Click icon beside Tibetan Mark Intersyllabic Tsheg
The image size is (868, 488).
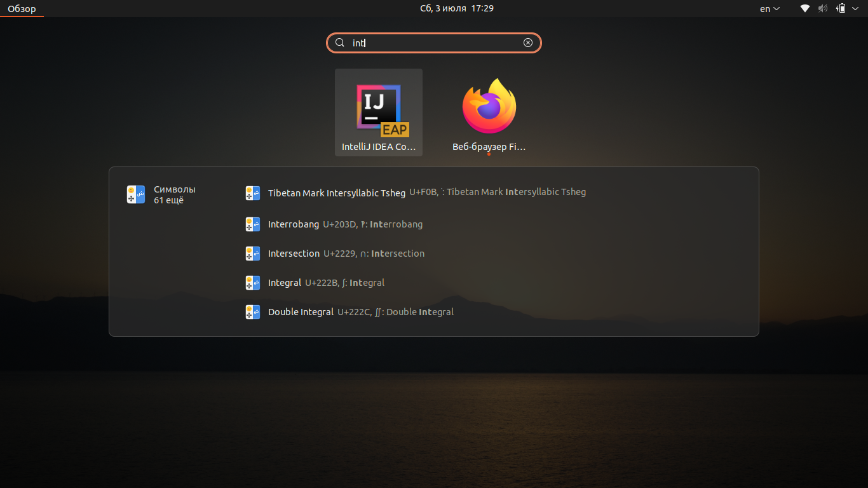253,193
